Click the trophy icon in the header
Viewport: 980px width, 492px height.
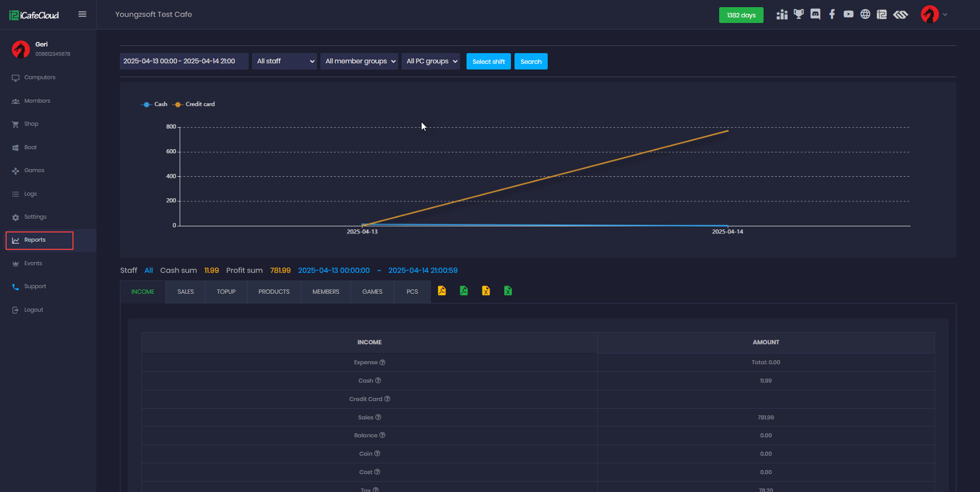click(798, 14)
